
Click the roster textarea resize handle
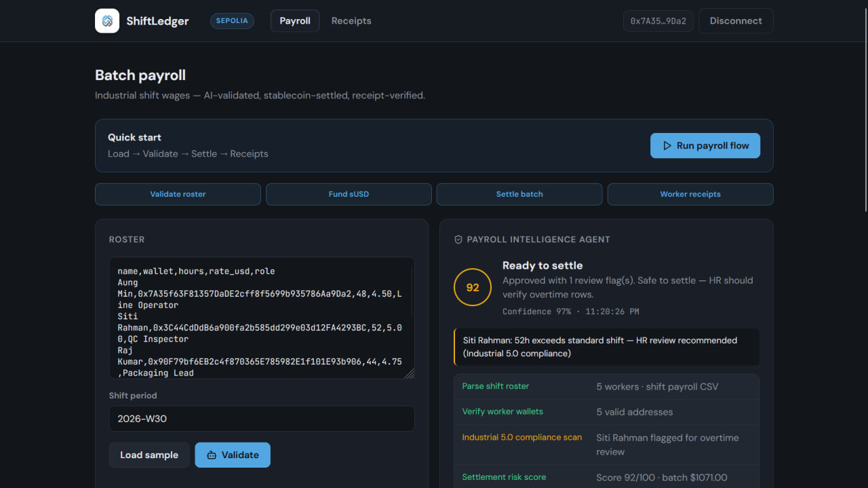410,373
